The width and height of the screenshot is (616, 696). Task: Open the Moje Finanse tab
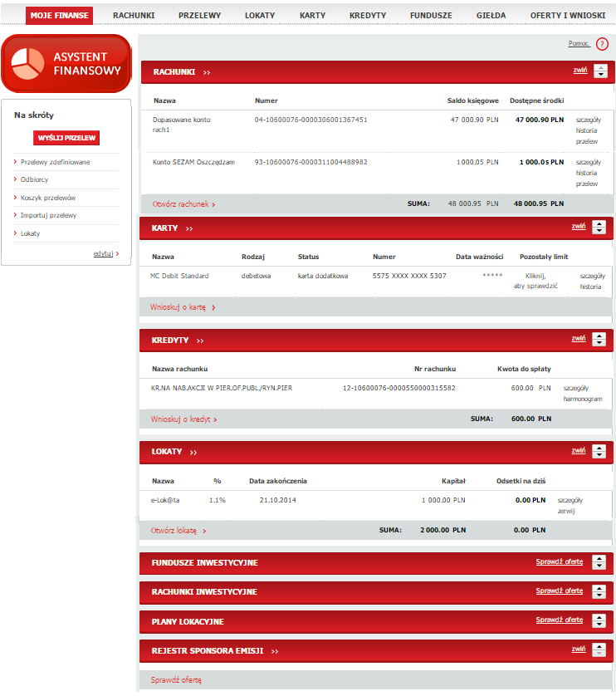coord(59,16)
